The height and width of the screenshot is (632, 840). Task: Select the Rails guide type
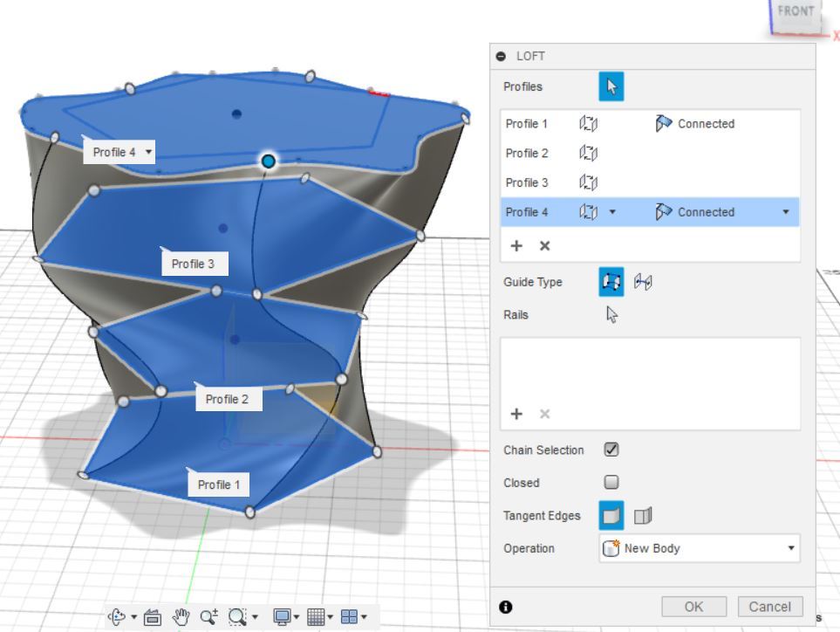(611, 281)
